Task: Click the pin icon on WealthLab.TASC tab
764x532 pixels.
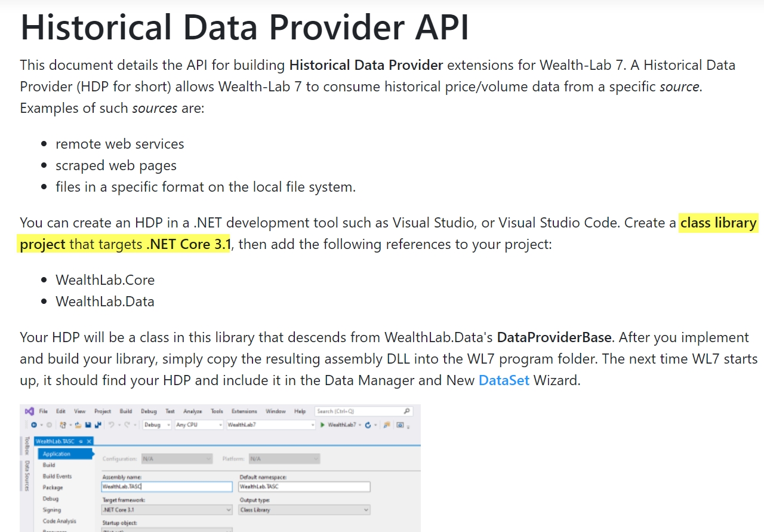Action: pyautogui.click(x=81, y=441)
